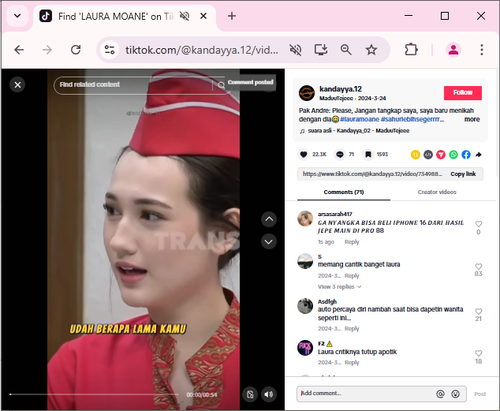
Task: Reply to Asdfgh's comment
Action: pyautogui.click(x=352, y=329)
